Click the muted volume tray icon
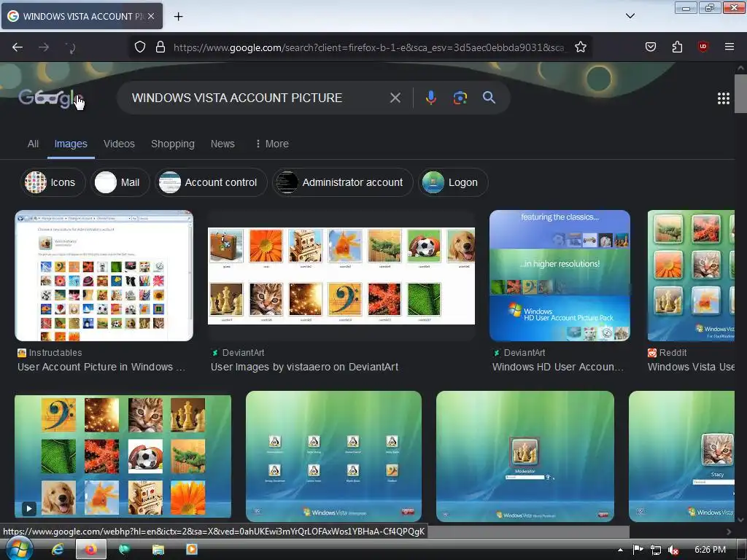The height and width of the screenshot is (560, 747). [x=673, y=550]
